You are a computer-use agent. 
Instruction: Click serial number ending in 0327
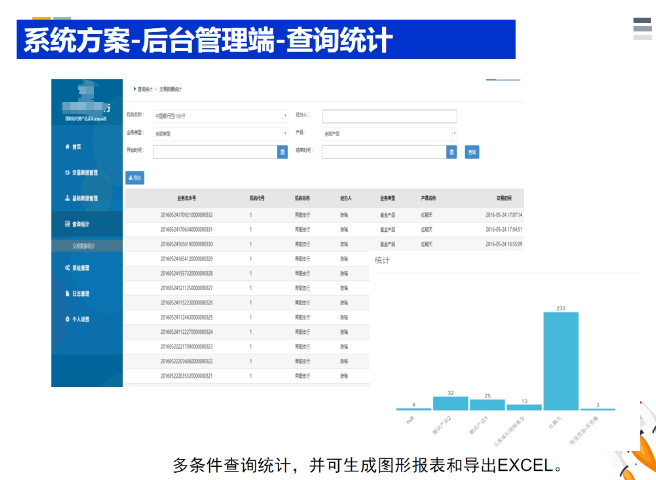[187, 288]
